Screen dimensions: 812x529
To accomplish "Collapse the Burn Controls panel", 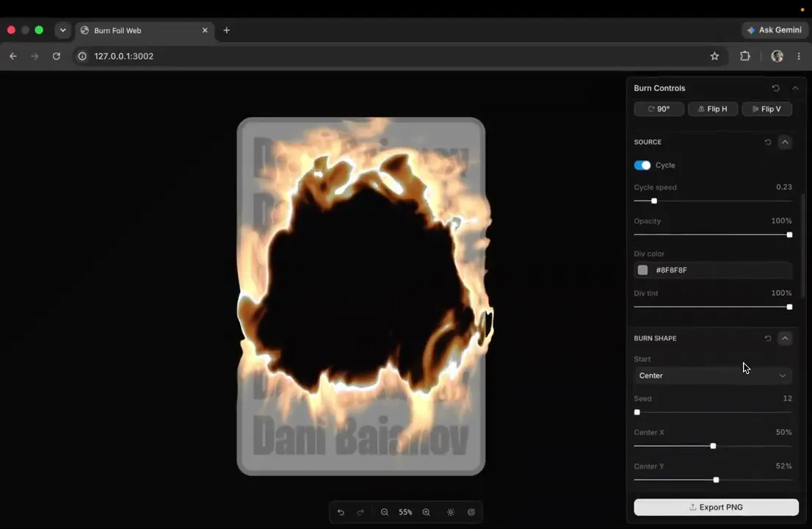I will (795, 88).
